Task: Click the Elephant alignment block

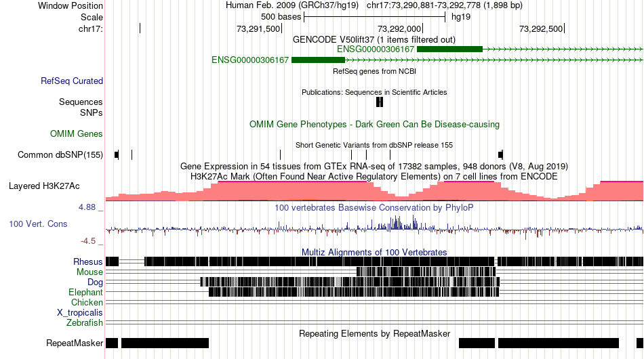Action: [354, 292]
